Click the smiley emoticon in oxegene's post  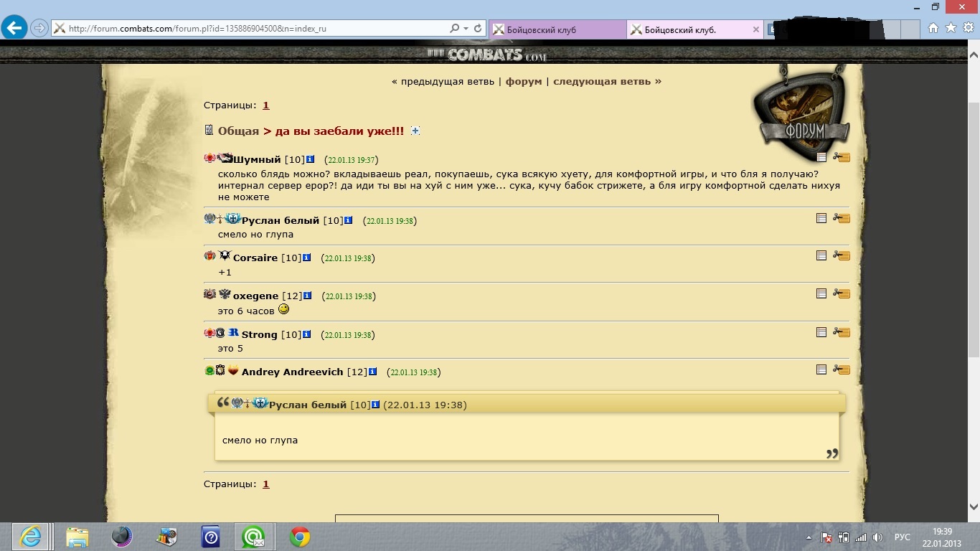tap(284, 309)
